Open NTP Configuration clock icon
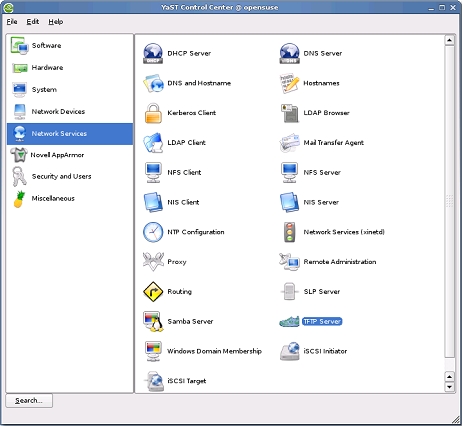Image resolution: width=462 pixels, height=426 pixels. 153,232
